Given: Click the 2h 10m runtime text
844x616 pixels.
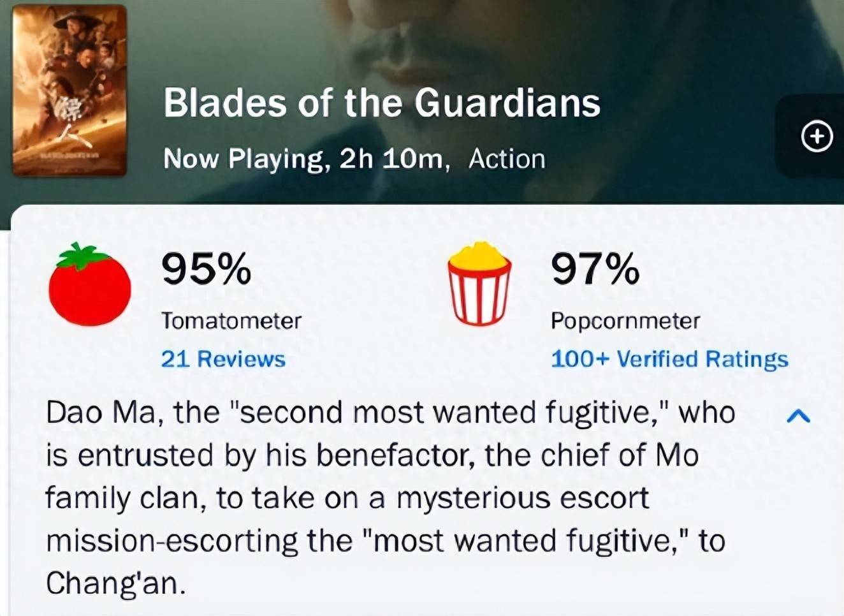Looking at the screenshot, I should pos(393,159).
